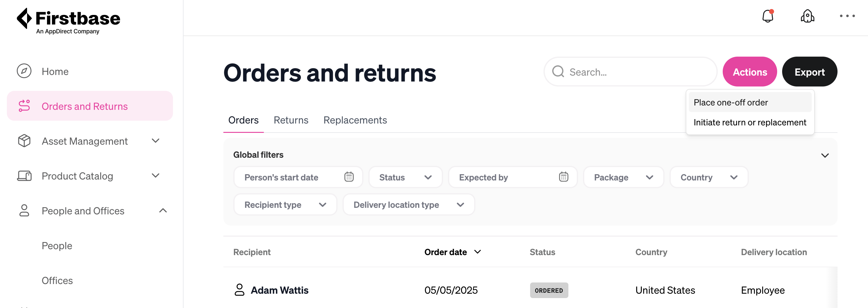Image resolution: width=868 pixels, height=308 pixels.
Task: Open the three-dot more options menu
Action: [x=847, y=16]
